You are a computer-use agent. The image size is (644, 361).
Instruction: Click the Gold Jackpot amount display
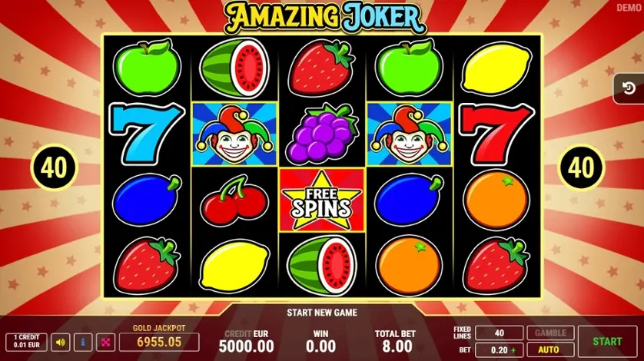coord(159,342)
